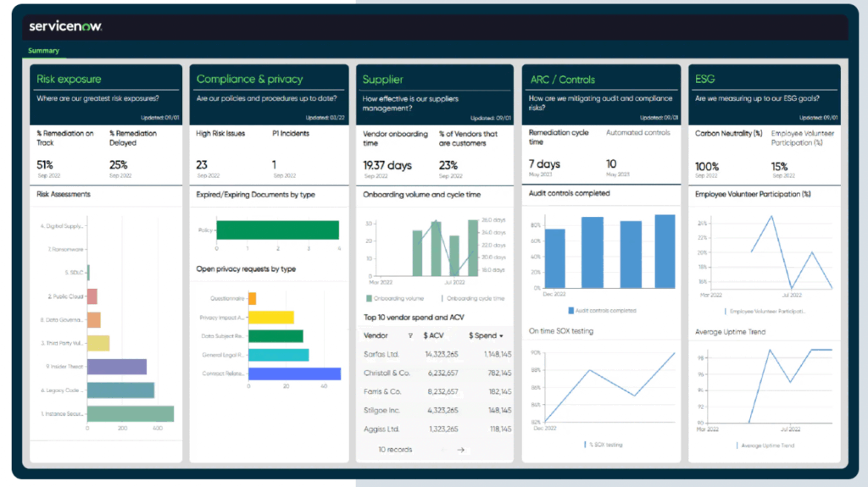Toggle the Onboarding cycle time legend series
This screenshot has height=487, width=868.
(x=473, y=298)
